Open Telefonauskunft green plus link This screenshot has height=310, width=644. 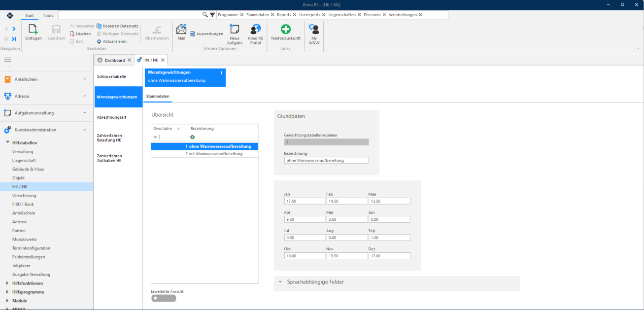click(x=286, y=29)
